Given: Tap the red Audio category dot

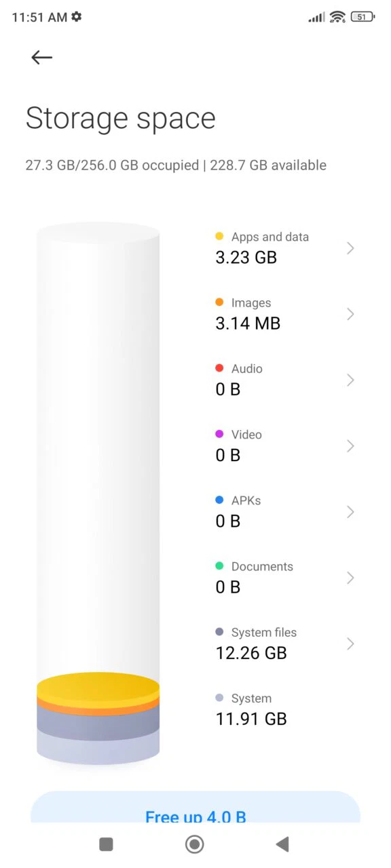Looking at the screenshot, I should [x=219, y=368].
